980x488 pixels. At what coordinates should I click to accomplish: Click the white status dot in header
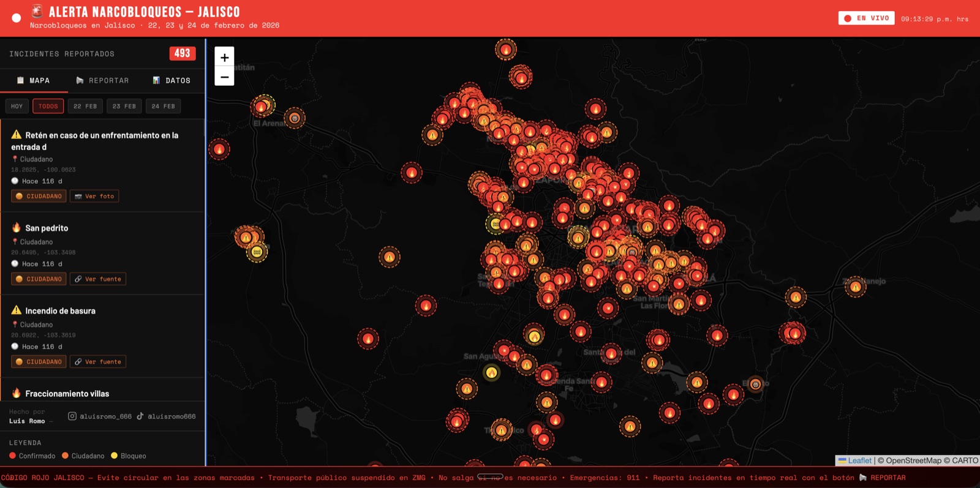[x=17, y=18]
